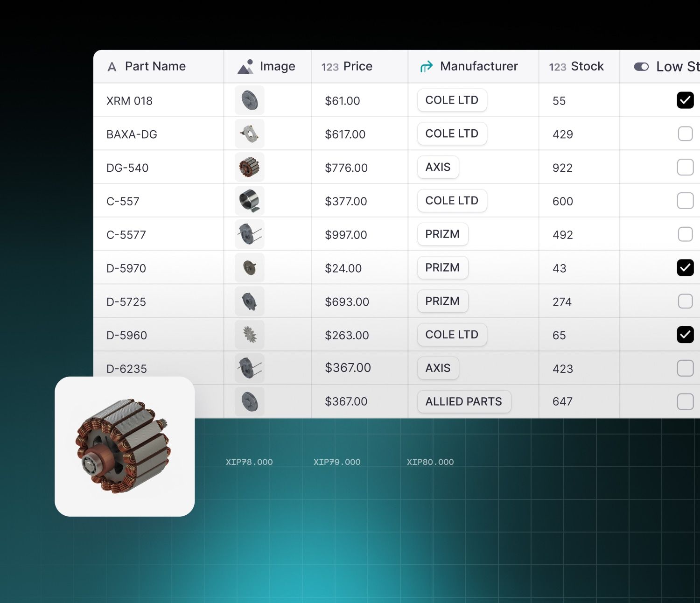700x603 pixels.
Task: Enable low stock checkbox for D-5725
Action: pyautogui.click(x=685, y=301)
